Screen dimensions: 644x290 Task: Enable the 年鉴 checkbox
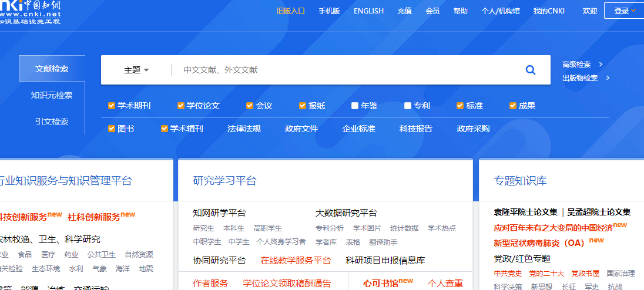[355, 106]
